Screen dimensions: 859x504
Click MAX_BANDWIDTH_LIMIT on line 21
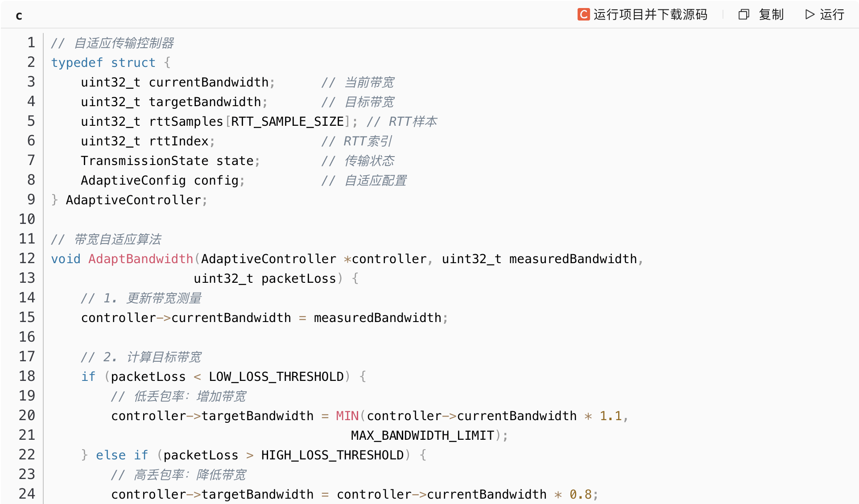[422, 435]
